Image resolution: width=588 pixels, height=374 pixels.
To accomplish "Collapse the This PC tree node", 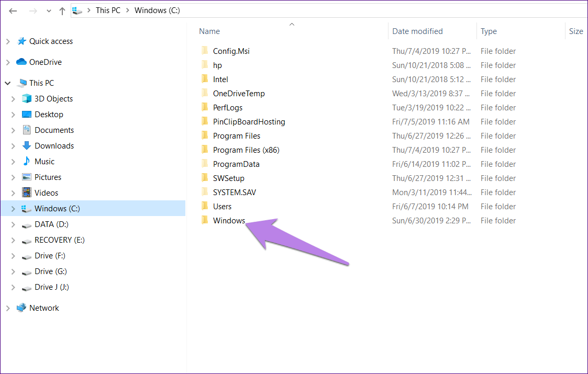I will (7, 83).
